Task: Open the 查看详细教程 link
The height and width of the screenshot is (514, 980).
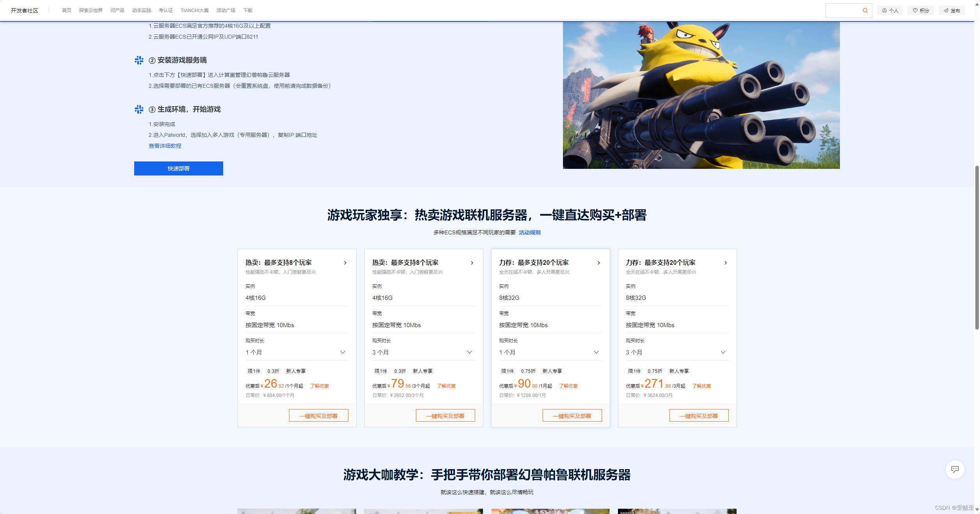Action: pyautogui.click(x=165, y=146)
